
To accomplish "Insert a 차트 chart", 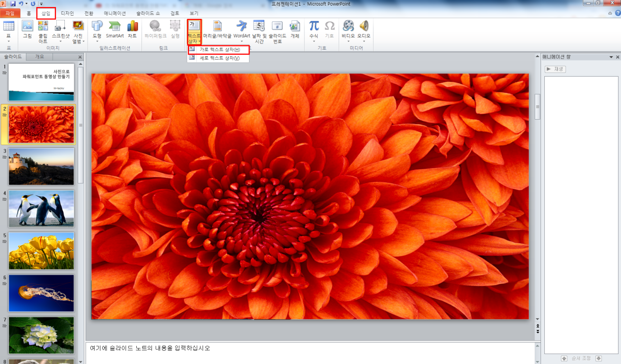I will pos(132,26).
